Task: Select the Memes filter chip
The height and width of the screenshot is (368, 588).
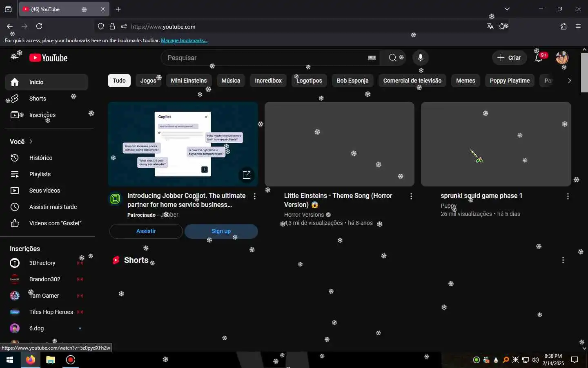Action: tap(465, 81)
